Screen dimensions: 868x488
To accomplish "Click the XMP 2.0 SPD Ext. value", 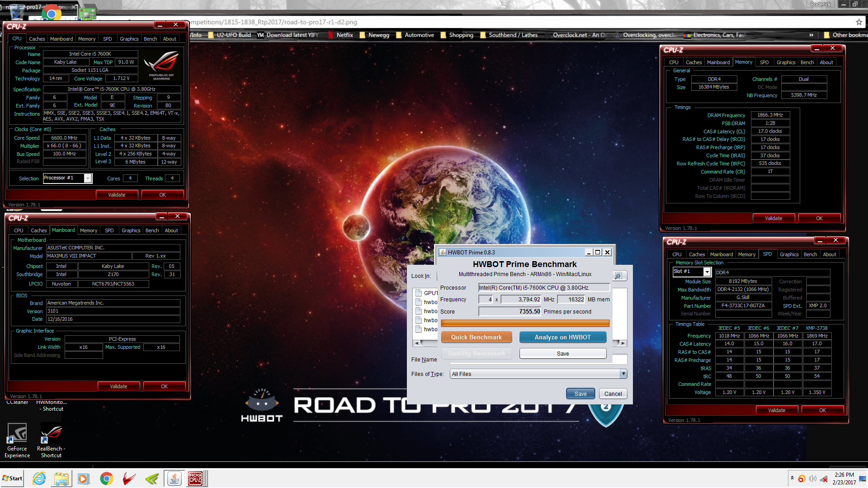I will (x=818, y=306).
